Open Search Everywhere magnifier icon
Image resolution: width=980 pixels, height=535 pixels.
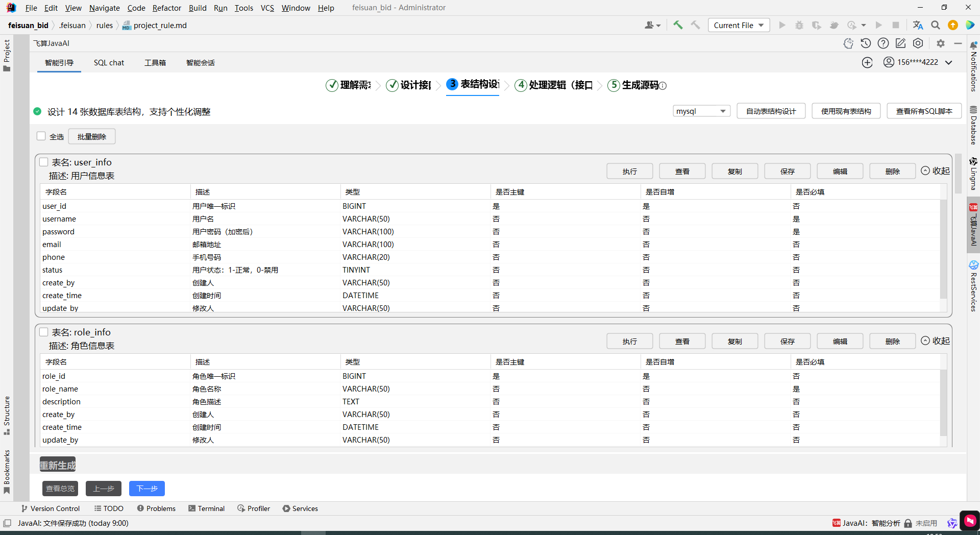935,25
